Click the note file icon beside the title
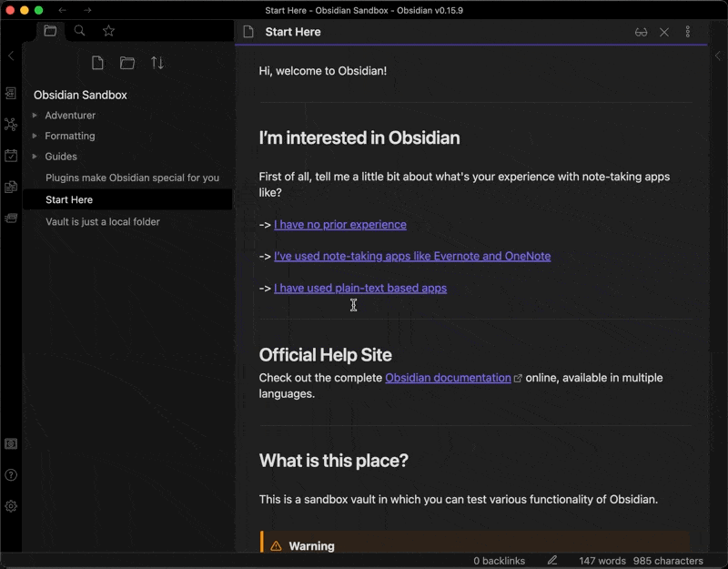Screen dimensions: 728x569 click(x=248, y=32)
